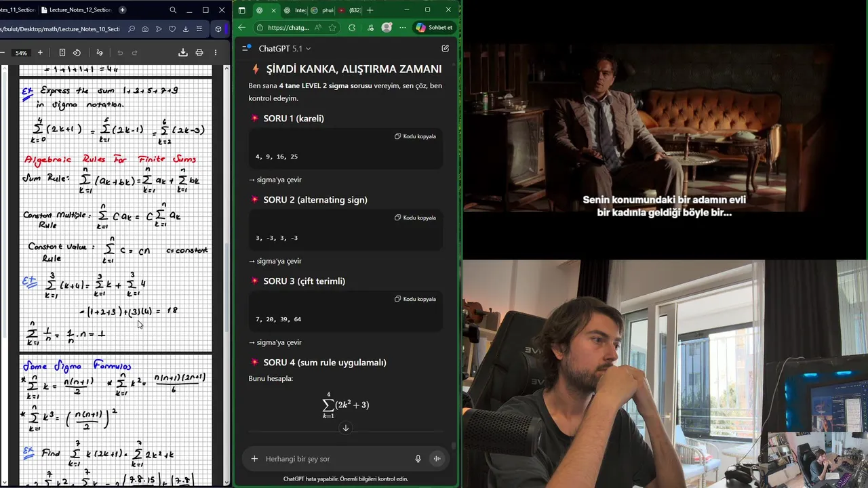
Task: Add ChatGPT page to favorites star
Action: 332,28
